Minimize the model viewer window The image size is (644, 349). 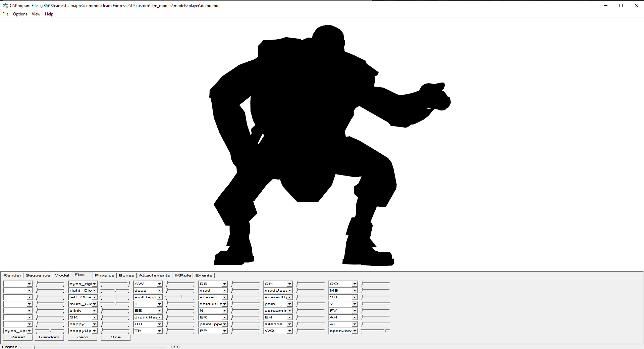(606, 5)
